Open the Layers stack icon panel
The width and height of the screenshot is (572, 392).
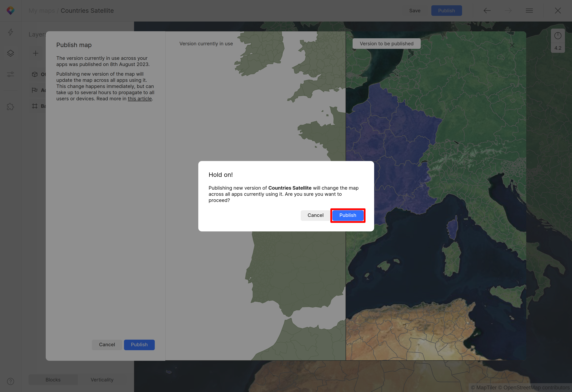(x=11, y=53)
